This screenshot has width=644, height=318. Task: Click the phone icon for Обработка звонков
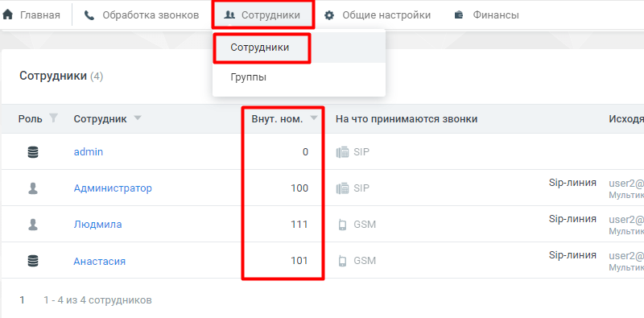click(89, 15)
